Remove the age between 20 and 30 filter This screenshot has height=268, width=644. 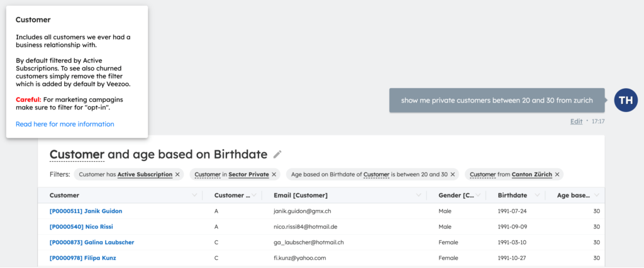tap(452, 174)
